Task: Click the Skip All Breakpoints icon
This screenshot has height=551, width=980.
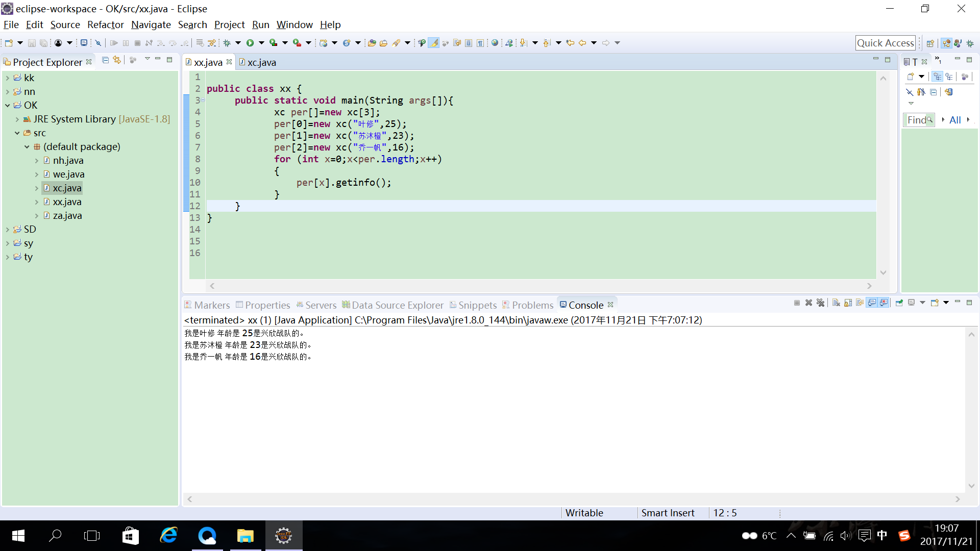Action: point(98,43)
